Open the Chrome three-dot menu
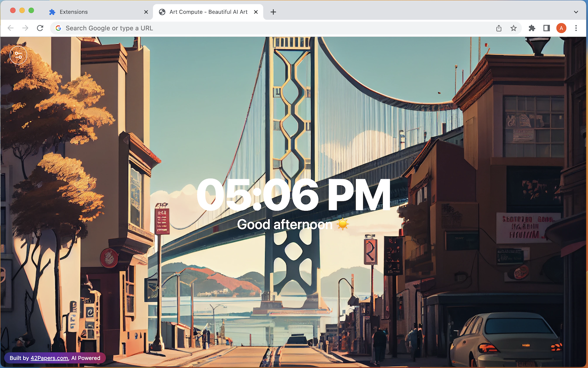 (x=576, y=28)
